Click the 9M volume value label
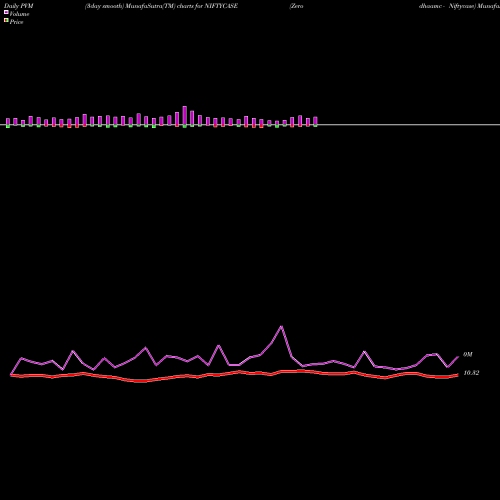This screenshot has height=500, width=500. click(468, 355)
